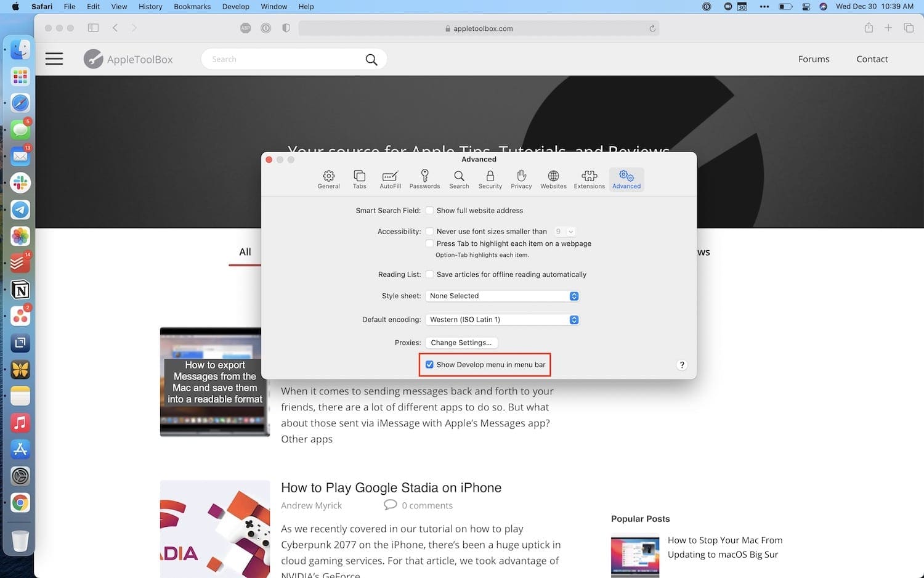
Task: Show the Safari sidebar
Action: pyautogui.click(x=93, y=28)
